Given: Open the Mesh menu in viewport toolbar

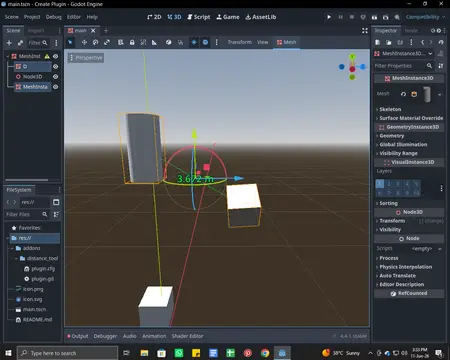Looking at the screenshot, I should click(x=286, y=42).
